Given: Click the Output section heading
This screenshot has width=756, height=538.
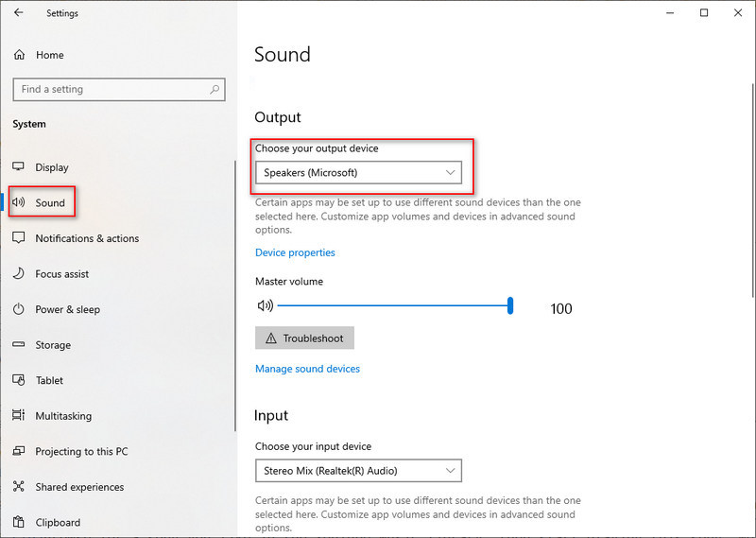Looking at the screenshot, I should [x=278, y=117].
